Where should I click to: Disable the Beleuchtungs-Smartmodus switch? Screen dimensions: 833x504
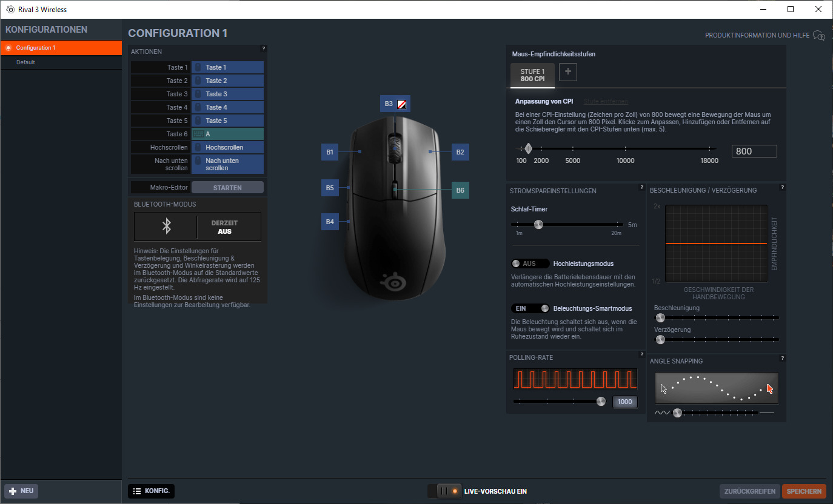[530, 308]
